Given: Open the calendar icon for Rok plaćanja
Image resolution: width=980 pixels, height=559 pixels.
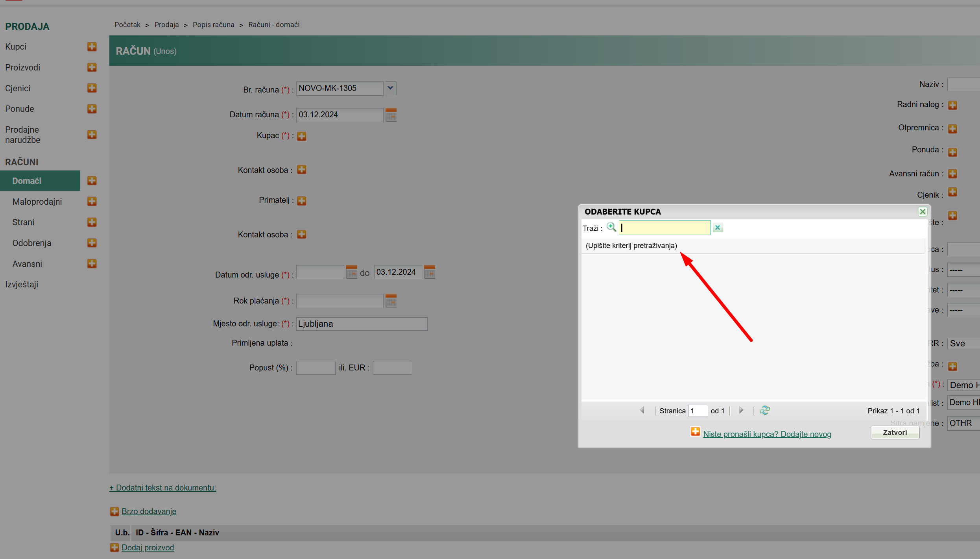Looking at the screenshot, I should [391, 301].
